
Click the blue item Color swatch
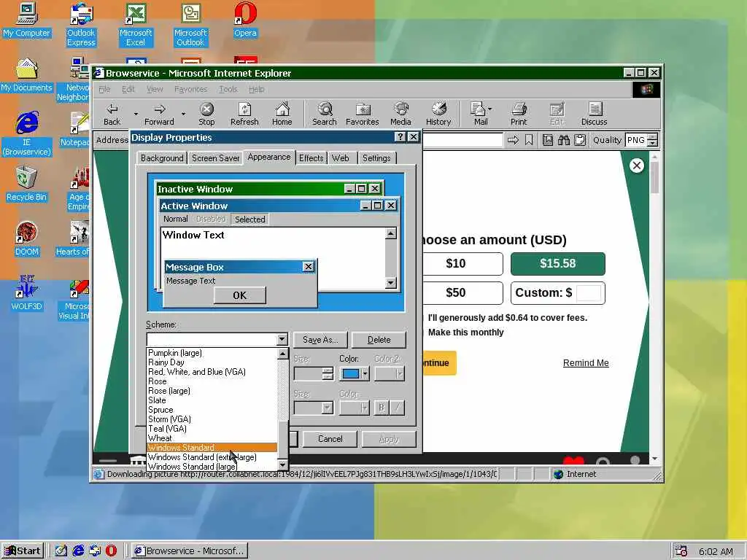pos(351,374)
